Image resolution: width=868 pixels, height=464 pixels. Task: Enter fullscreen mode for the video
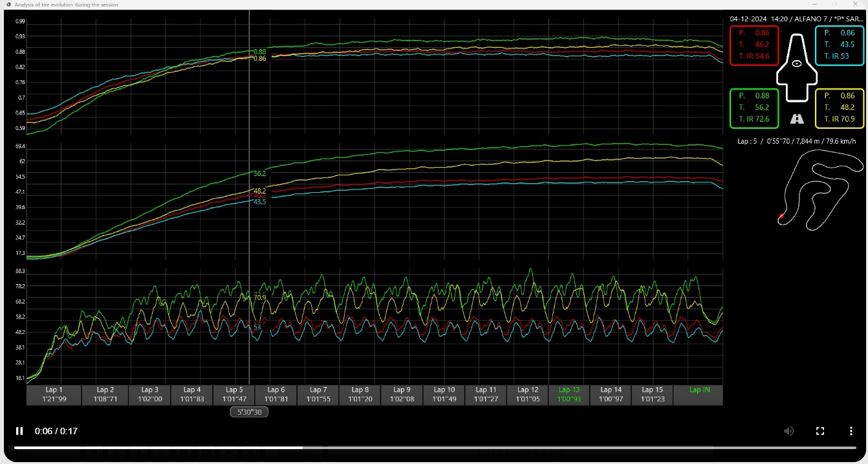click(x=819, y=431)
